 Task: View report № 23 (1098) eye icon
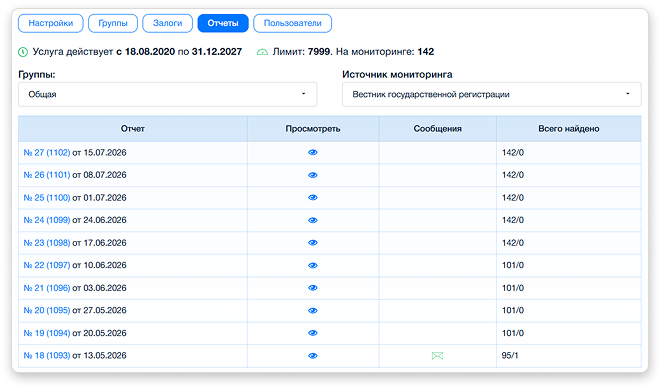313,243
